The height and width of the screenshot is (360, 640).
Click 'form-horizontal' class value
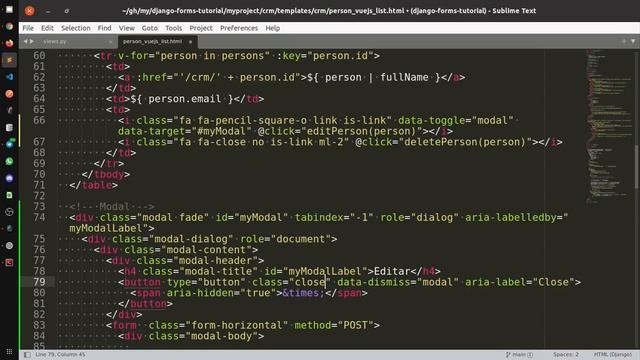tap(237, 325)
